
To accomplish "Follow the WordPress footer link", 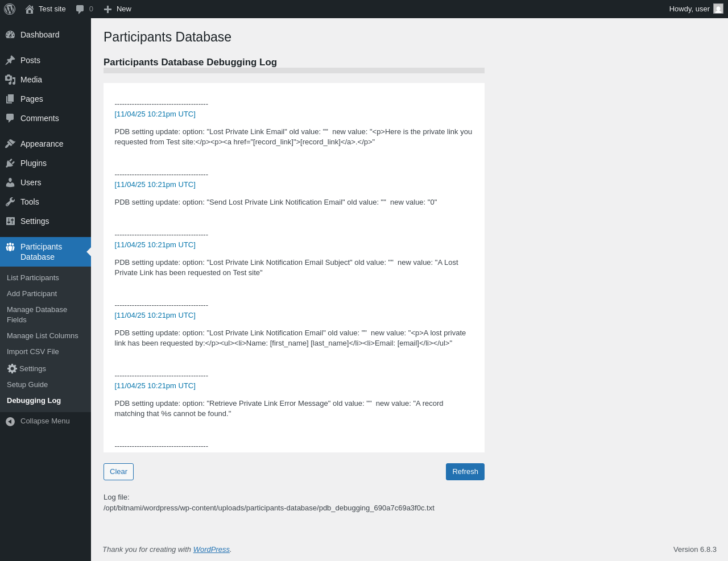I will click(211, 550).
